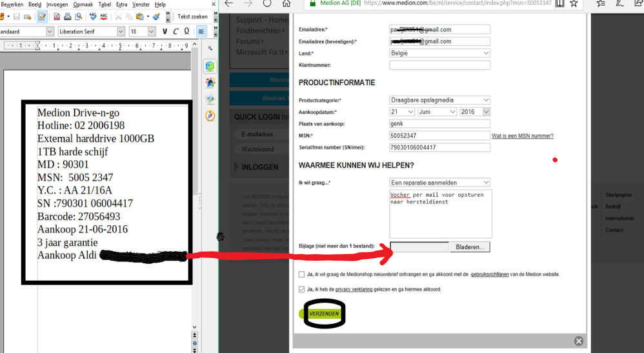
Task: Click the browser Home icon
Action: (x=287, y=3)
